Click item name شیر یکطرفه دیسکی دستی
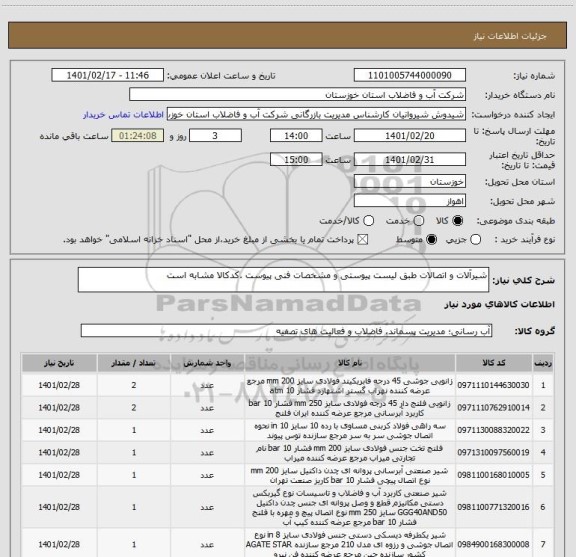The width and height of the screenshot is (576, 557). 350,545
